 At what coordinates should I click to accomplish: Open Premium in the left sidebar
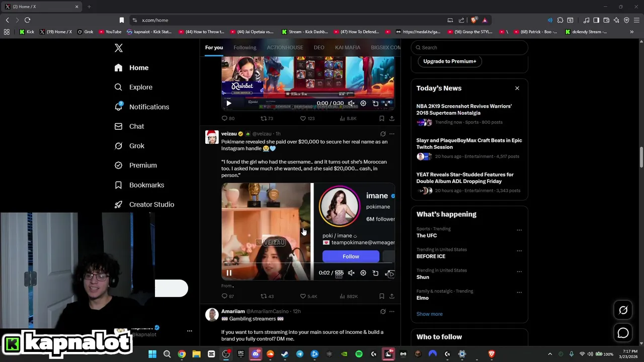click(135, 165)
